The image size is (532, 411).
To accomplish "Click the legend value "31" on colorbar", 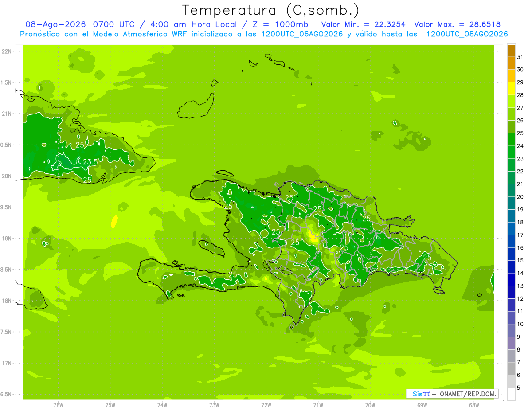I will (520, 57).
